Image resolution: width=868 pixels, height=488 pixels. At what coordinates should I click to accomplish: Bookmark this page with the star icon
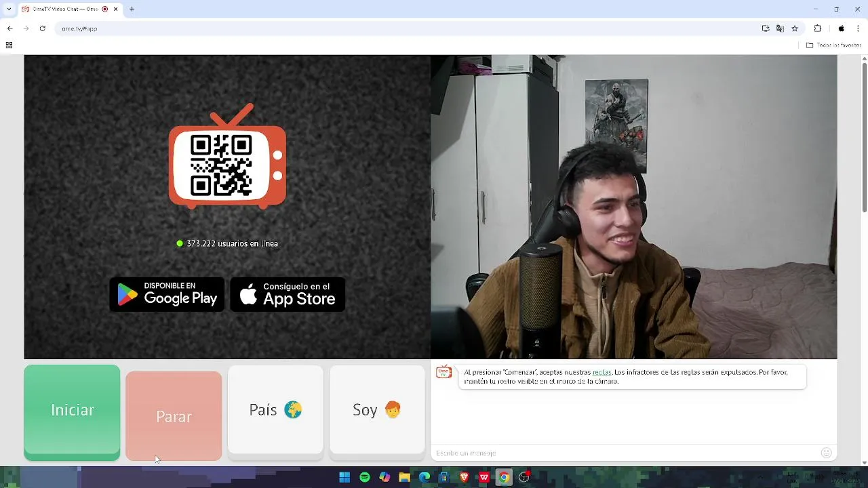click(795, 28)
